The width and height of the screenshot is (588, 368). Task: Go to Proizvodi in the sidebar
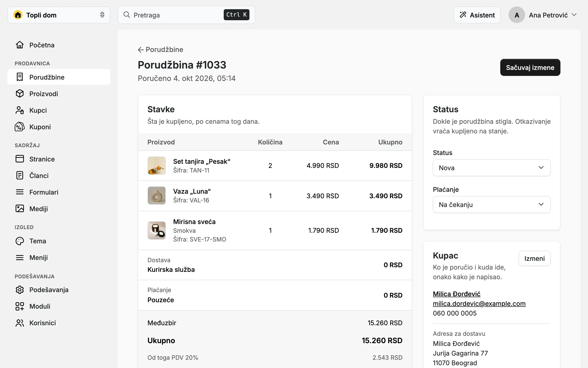(x=59, y=94)
